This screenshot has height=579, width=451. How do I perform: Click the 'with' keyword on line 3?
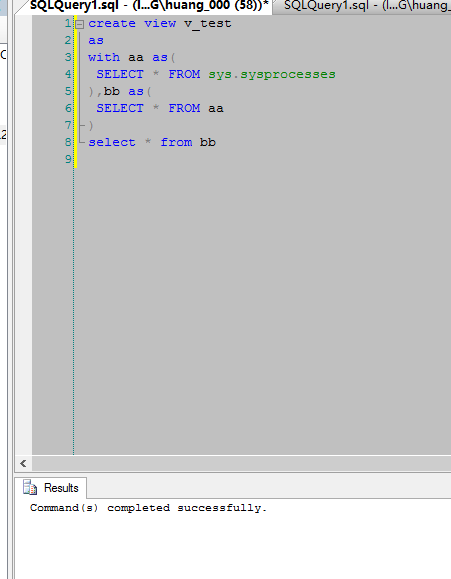pos(104,57)
